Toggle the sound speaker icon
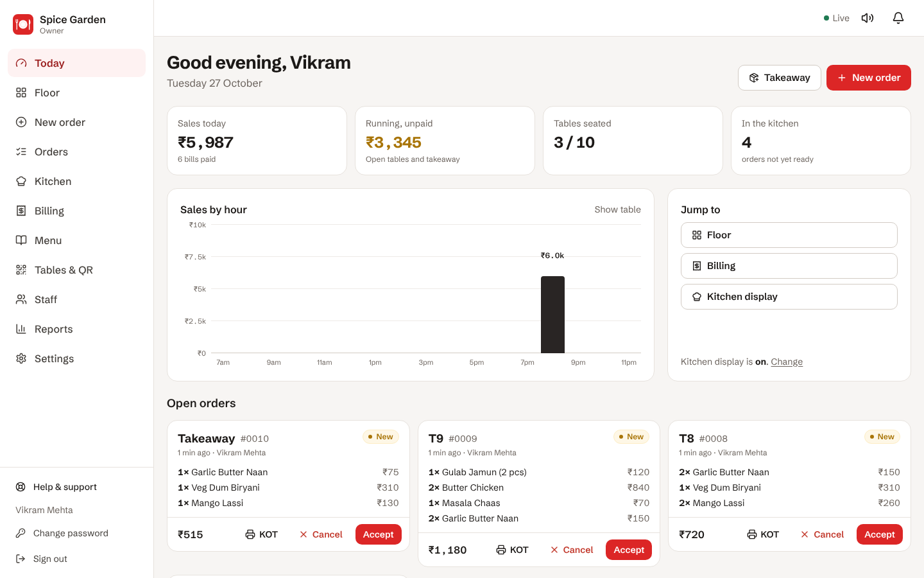The width and height of the screenshot is (924, 578). [868, 18]
